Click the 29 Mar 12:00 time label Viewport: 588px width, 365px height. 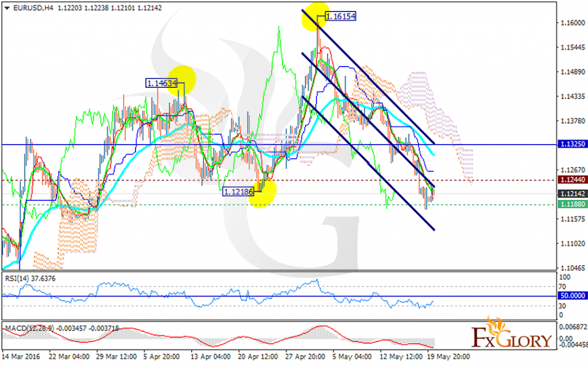(116, 356)
